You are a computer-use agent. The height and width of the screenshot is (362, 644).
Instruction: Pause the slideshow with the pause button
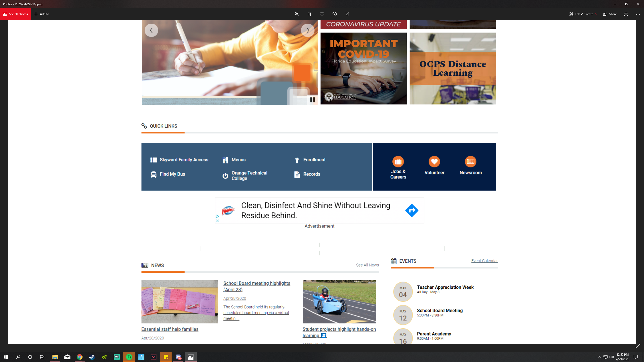pyautogui.click(x=312, y=100)
